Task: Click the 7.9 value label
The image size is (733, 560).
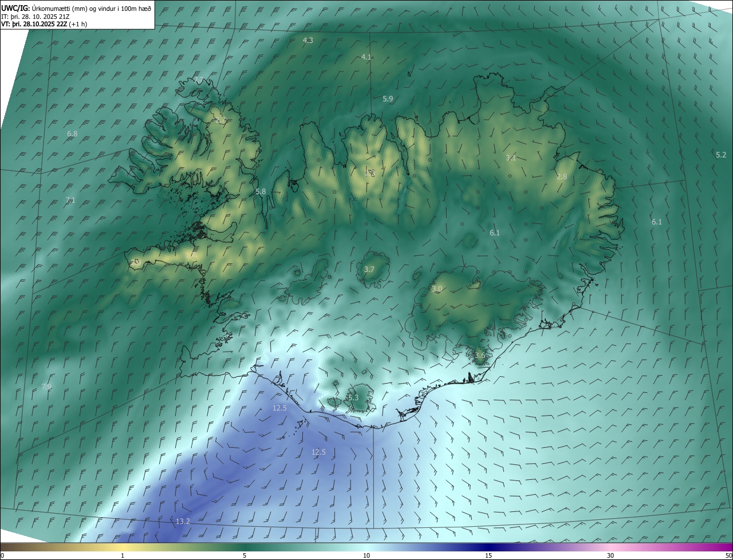Action: pyautogui.click(x=47, y=387)
